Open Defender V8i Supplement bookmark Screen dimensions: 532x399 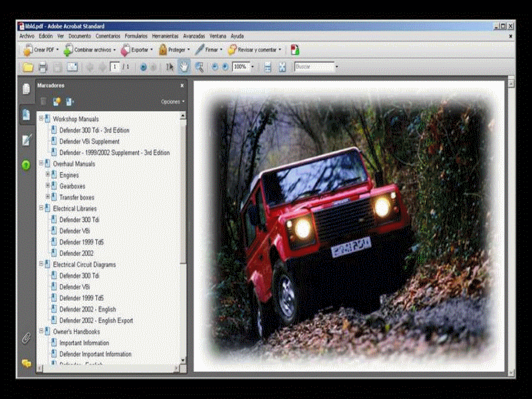pyautogui.click(x=90, y=142)
